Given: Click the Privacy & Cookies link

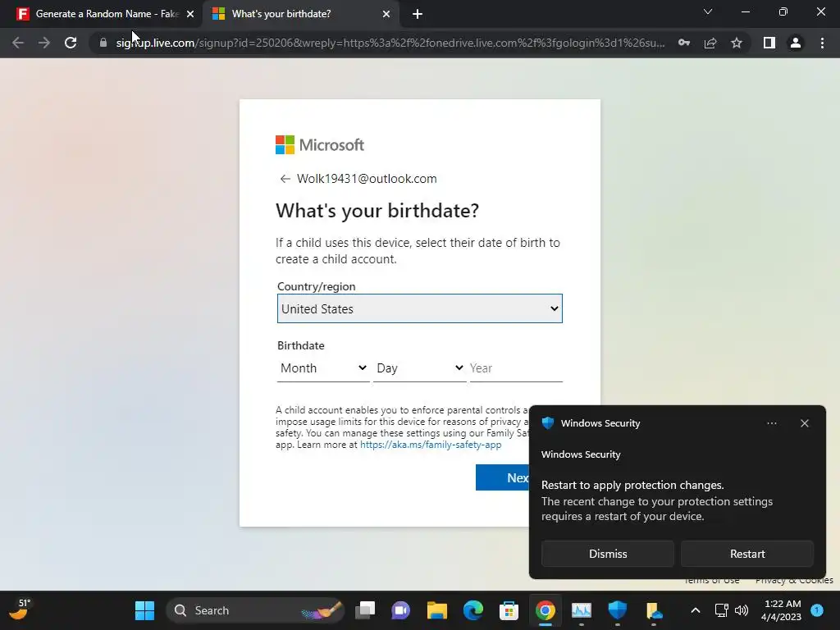Looking at the screenshot, I should (794, 580).
